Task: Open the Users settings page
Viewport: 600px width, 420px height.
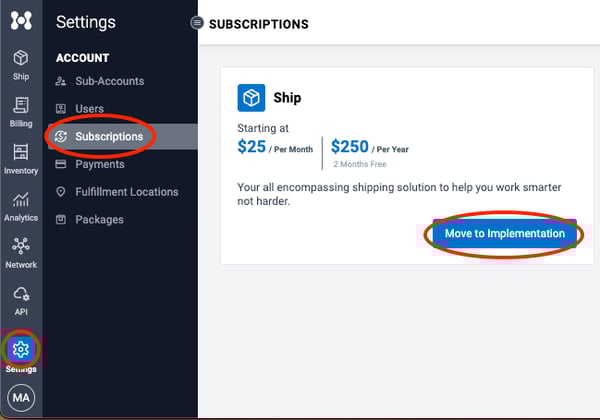Action: [89, 108]
